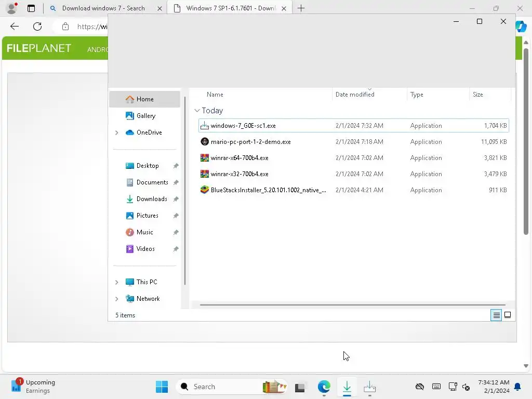
Task: Expand the This PC node
Action: [x=117, y=282]
